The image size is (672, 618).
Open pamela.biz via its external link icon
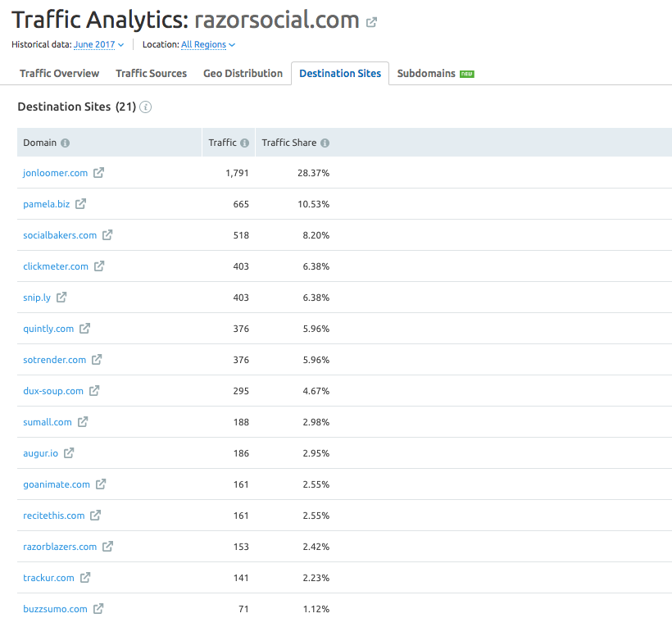point(81,203)
